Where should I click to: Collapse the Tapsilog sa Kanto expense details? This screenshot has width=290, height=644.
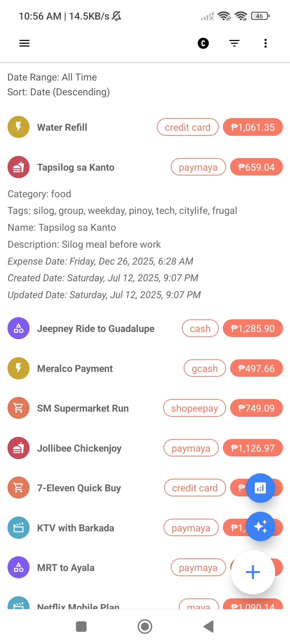point(76,167)
